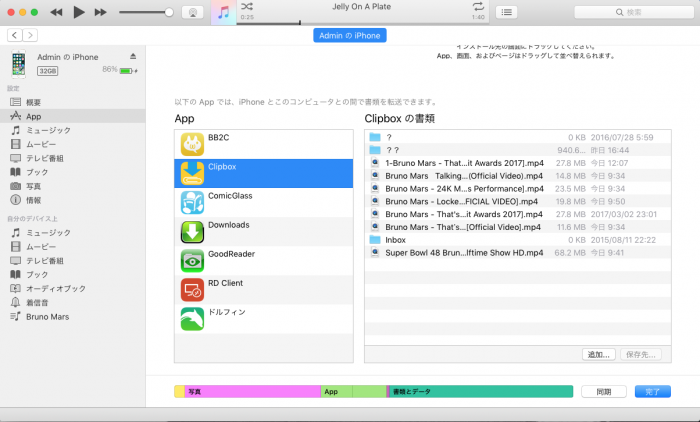The width and height of the screenshot is (700, 422).
Task: Select the ComicGlass app icon
Action: (x=192, y=202)
